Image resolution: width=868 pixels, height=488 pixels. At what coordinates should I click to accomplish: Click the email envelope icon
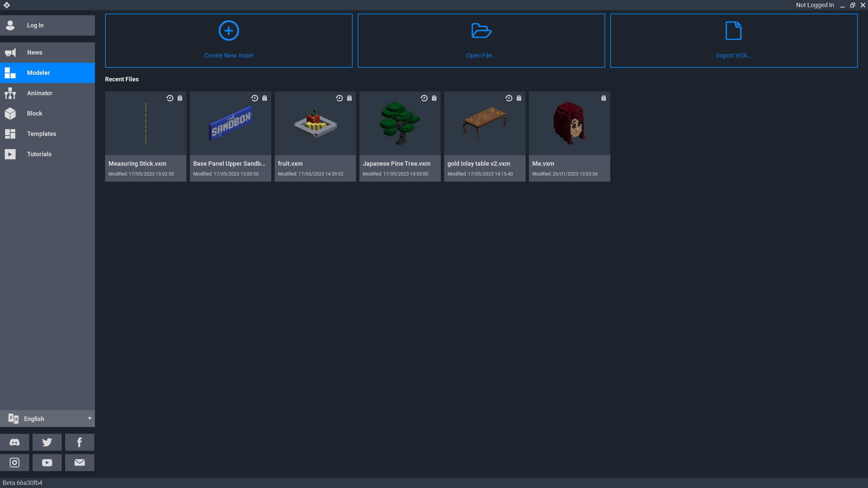coord(79,462)
